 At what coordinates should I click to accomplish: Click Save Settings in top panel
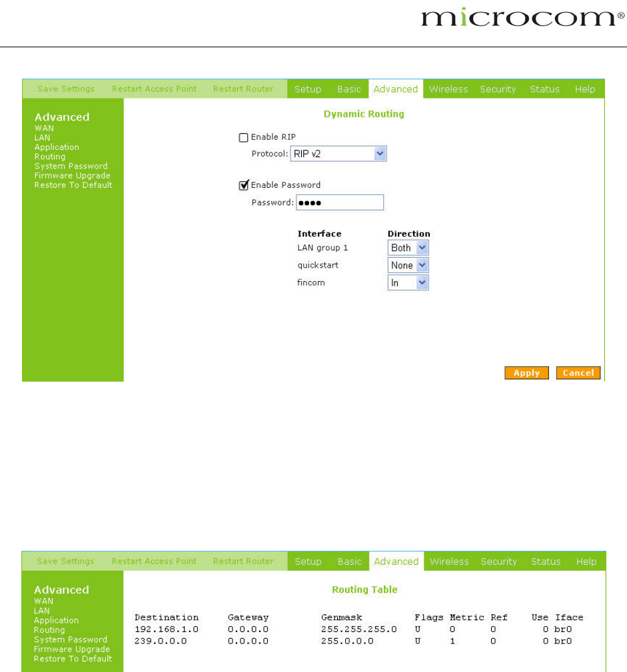point(66,89)
